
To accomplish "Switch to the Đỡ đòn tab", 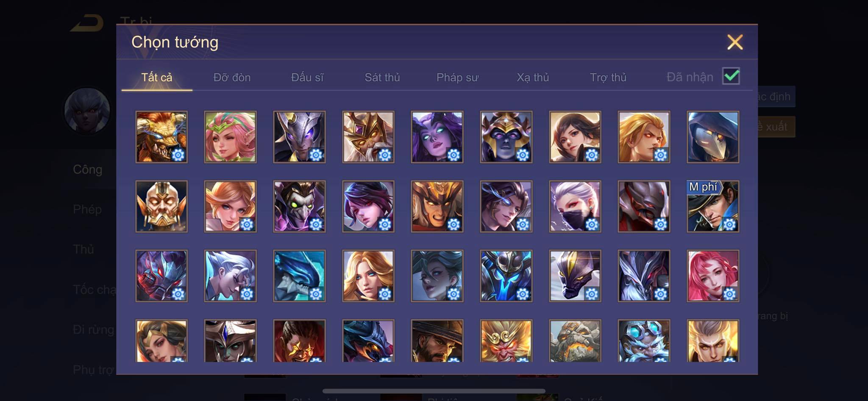I will click(232, 77).
